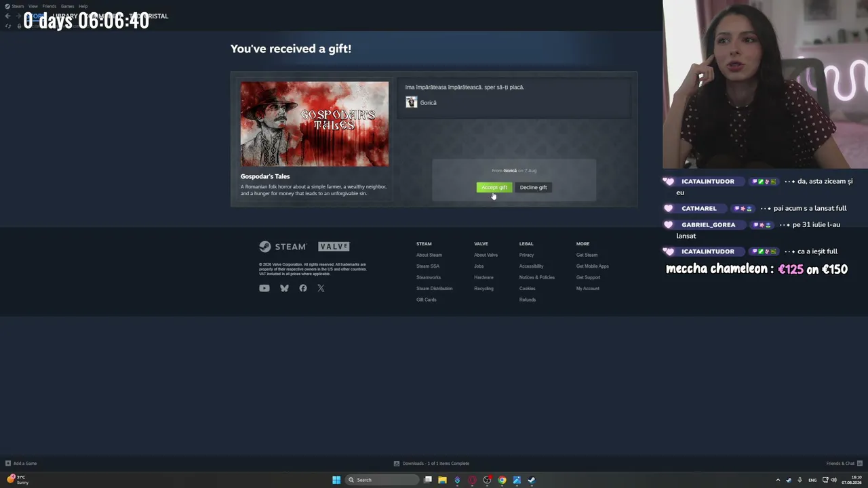This screenshot has width=868, height=488.
Task: Open the Get Steam link
Action: coord(587,255)
